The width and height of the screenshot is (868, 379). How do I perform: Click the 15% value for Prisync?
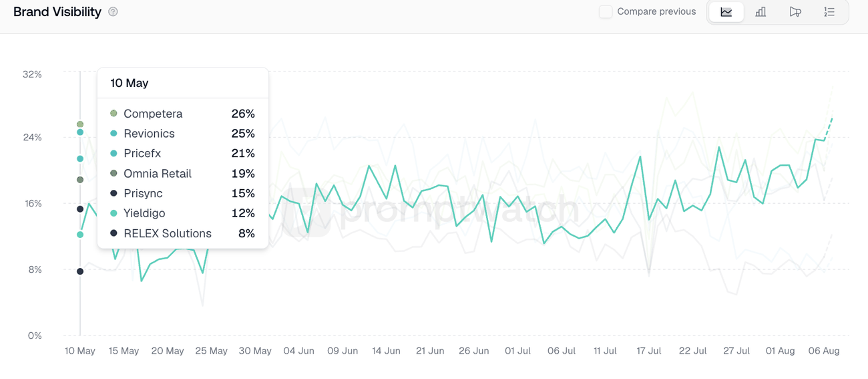click(x=243, y=193)
